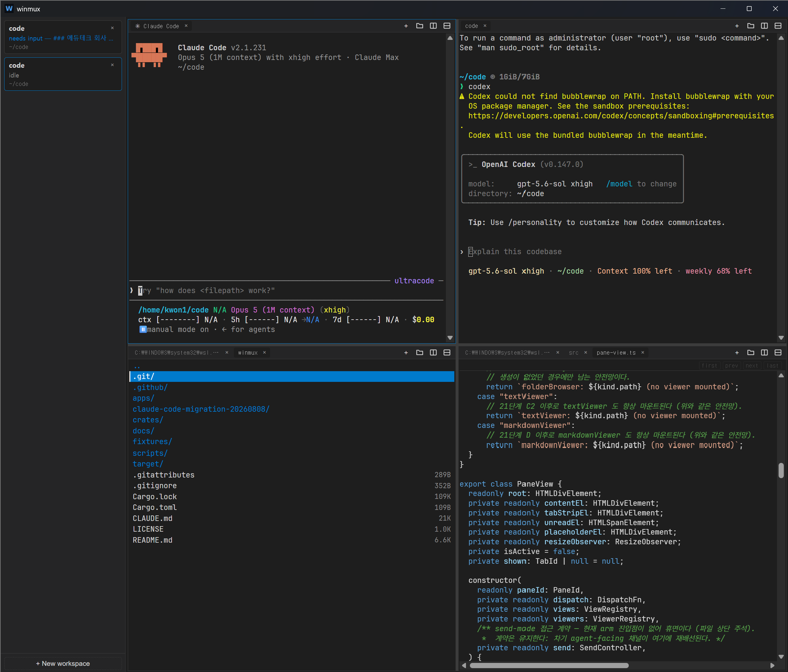
Task: Open the Codex sandboxing prerequisites URL
Action: pyautogui.click(x=621, y=116)
